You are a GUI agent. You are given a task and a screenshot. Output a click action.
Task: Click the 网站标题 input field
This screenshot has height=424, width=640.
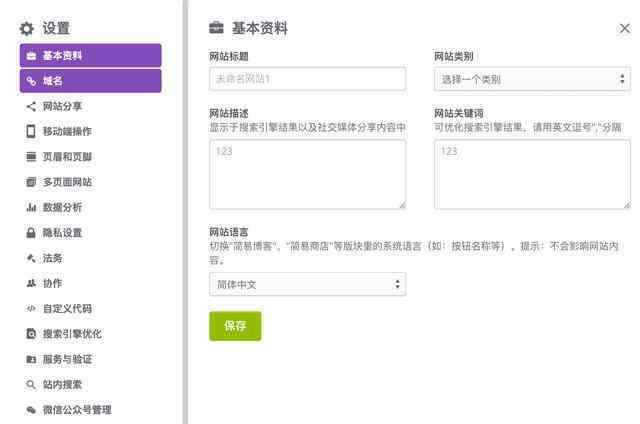coord(308,78)
